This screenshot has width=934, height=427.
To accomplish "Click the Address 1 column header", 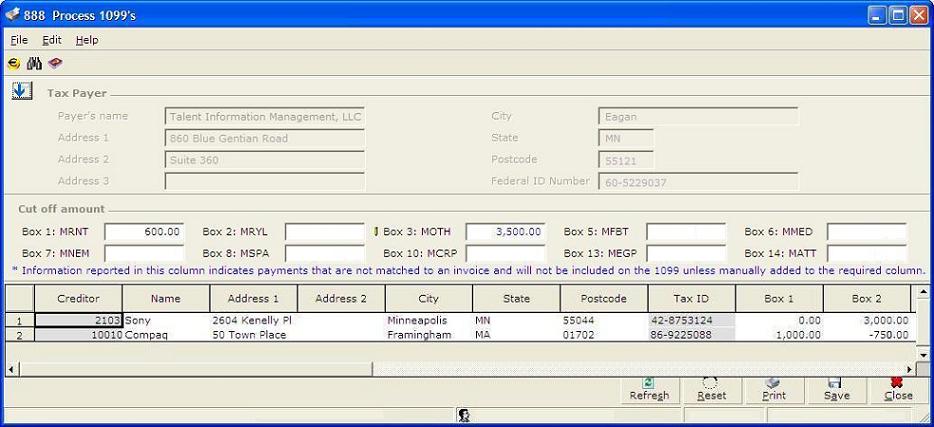I will coord(253,298).
